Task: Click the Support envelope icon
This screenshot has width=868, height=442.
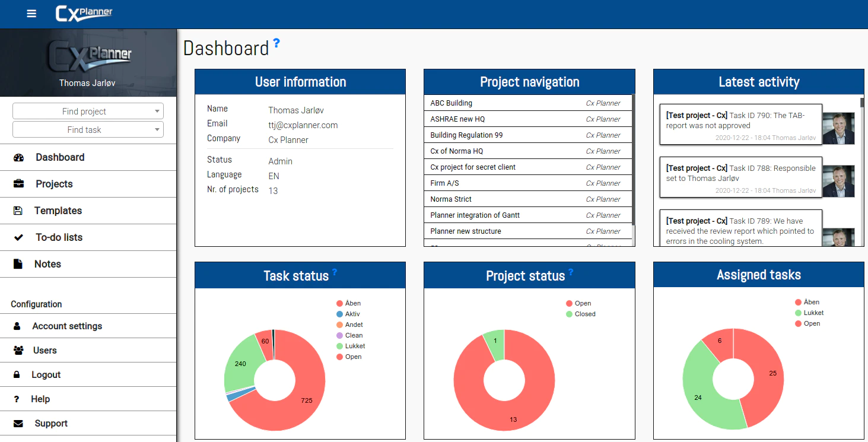Action: click(18, 424)
